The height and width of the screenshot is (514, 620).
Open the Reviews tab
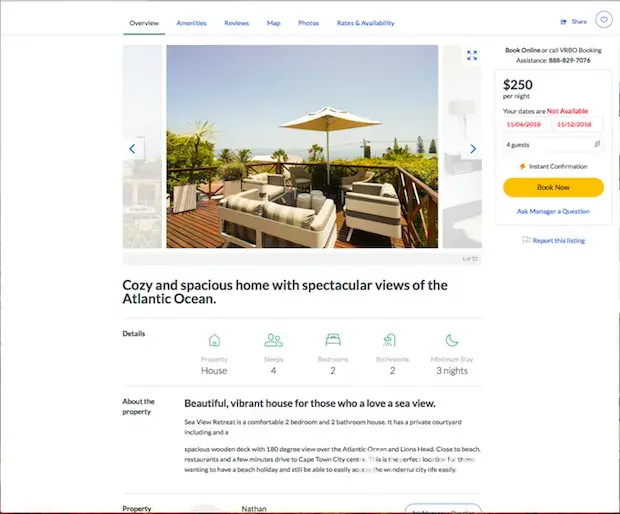[236, 22]
